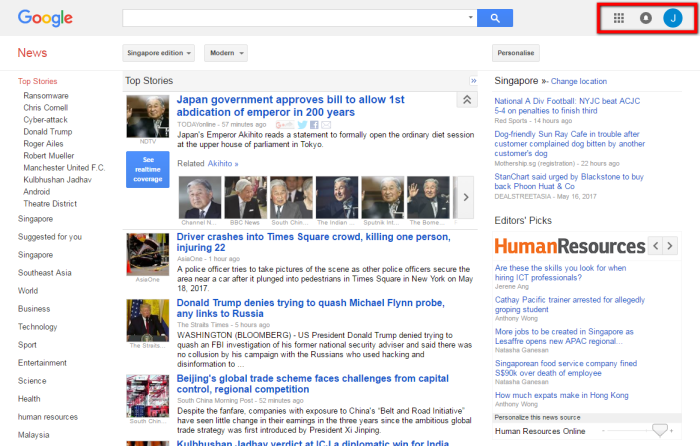700x446 pixels.
Task: Open the search box options arrow
Action: click(470, 17)
